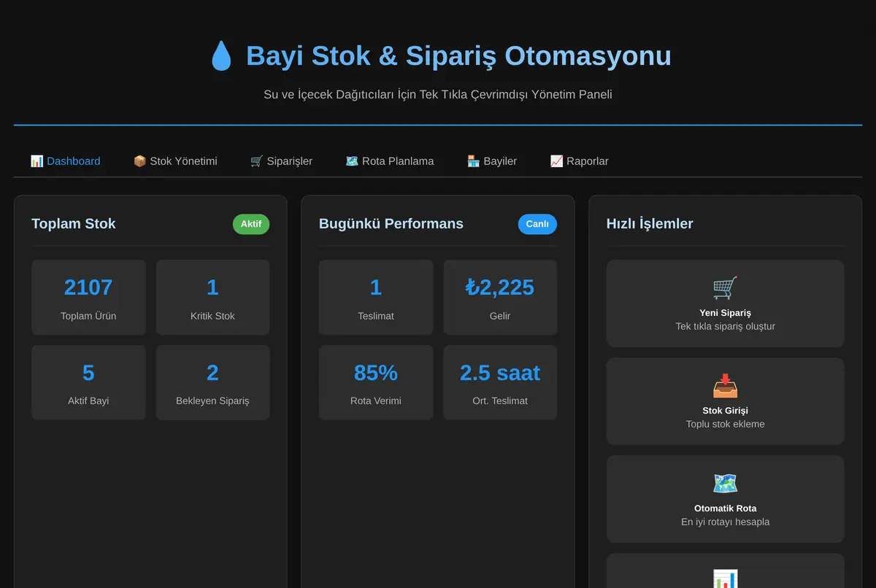
Task: Click the Teslimat stat card
Action: [376, 298]
